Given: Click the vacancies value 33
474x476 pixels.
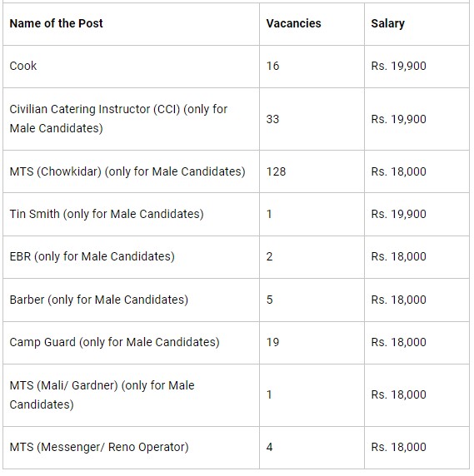Looking at the screenshot, I should coord(272,119).
